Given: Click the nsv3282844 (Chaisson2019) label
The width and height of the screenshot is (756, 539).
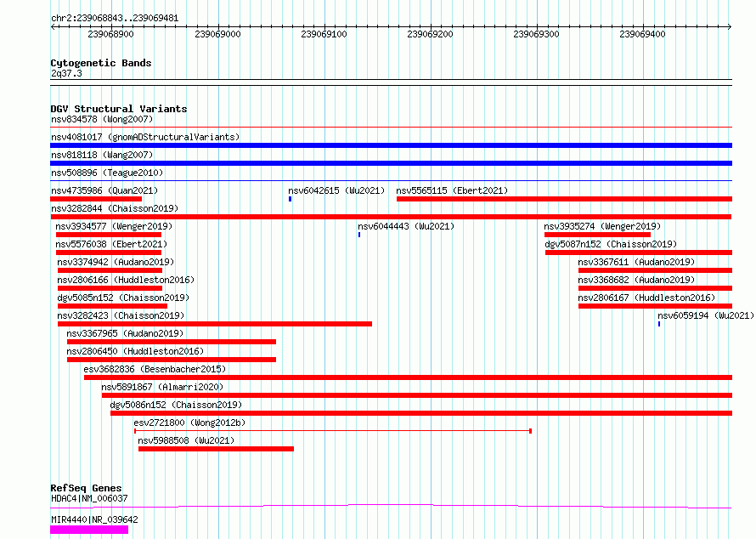Looking at the screenshot, I should 115,208.
